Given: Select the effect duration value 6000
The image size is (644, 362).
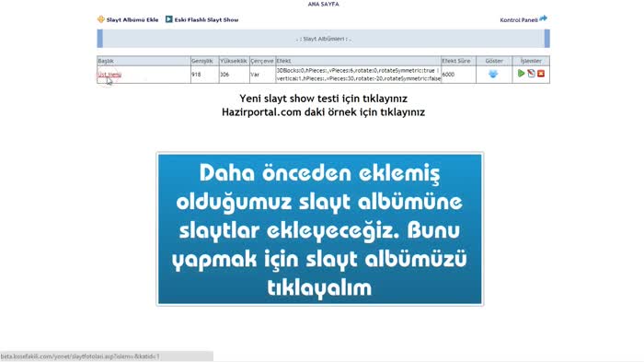Looking at the screenshot, I should click(448, 75).
